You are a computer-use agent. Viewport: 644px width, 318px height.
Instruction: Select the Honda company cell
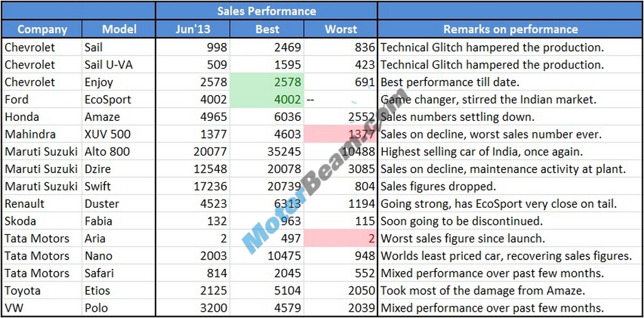click(x=42, y=116)
